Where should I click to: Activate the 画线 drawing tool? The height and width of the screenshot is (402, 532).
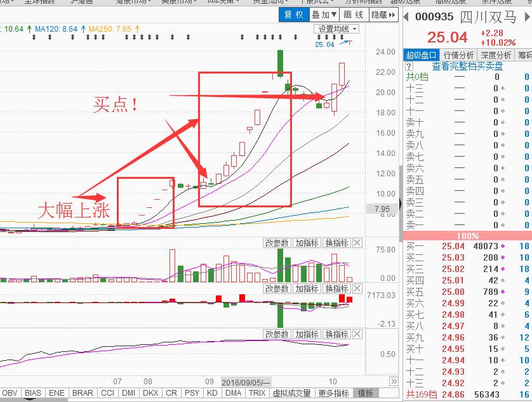pyautogui.click(x=354, y=15)
